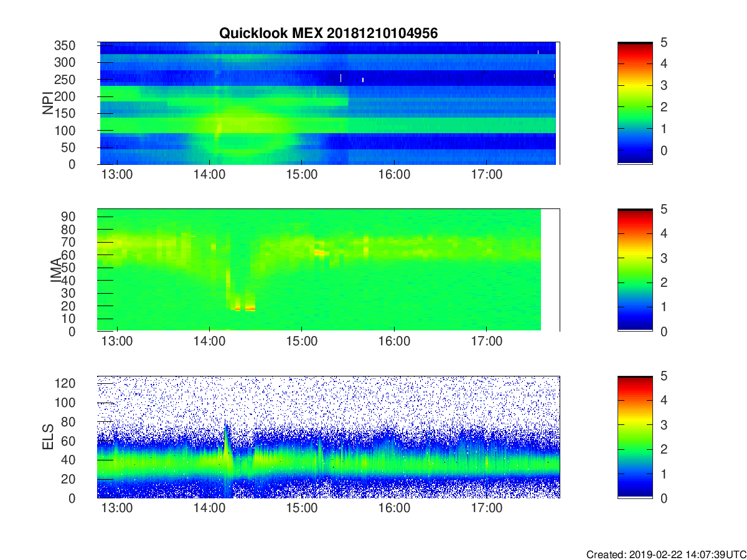Click the colorbar beside the IMA panel

pos(635,270)
